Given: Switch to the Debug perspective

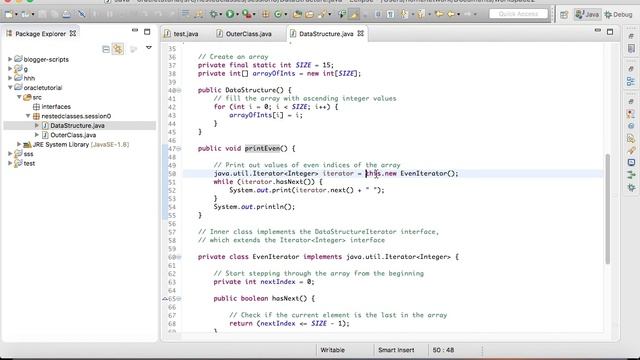Looking at the screenshot, I should [618, 15].
